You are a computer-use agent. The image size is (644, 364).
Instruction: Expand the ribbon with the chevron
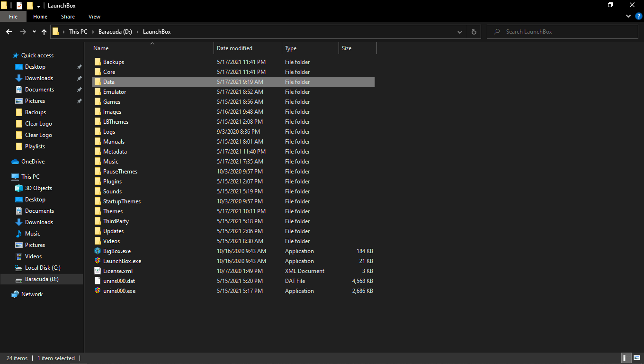coord(628,16)
